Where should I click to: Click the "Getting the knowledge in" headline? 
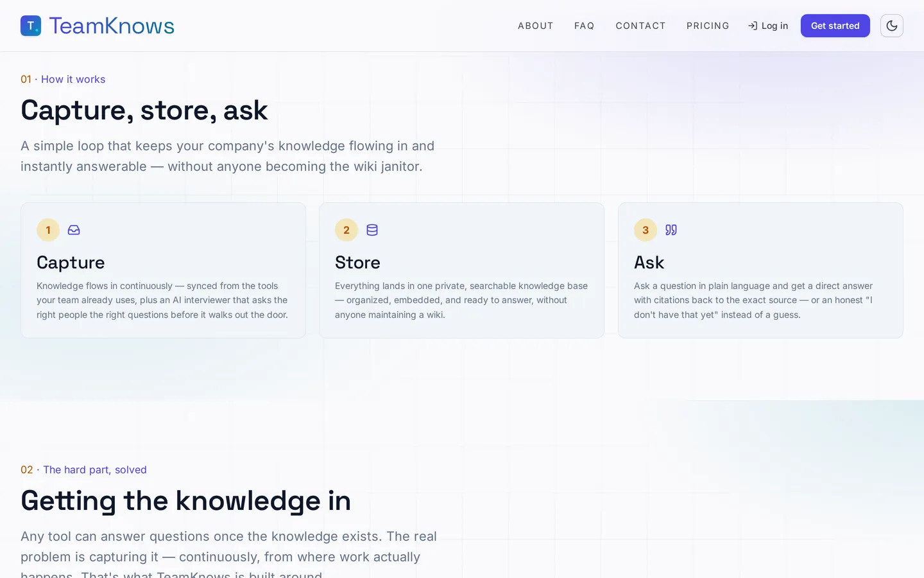pos(186,500)
